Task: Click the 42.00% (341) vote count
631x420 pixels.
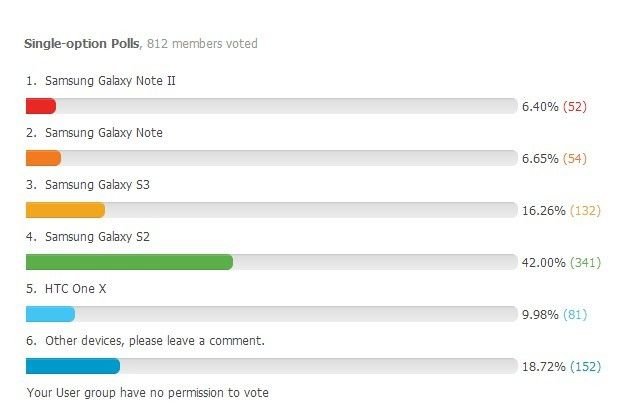Action: click(561, 262)
